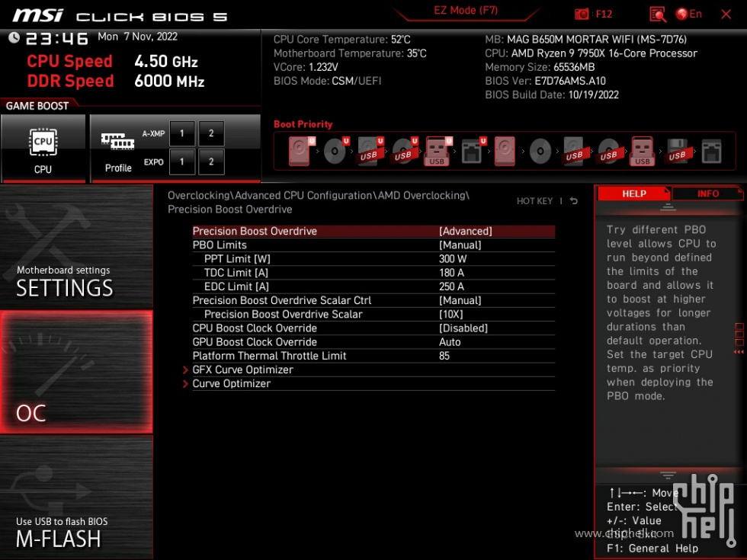Select the legacy network boot device
This screenshot has height=560, width=747.
712,152
